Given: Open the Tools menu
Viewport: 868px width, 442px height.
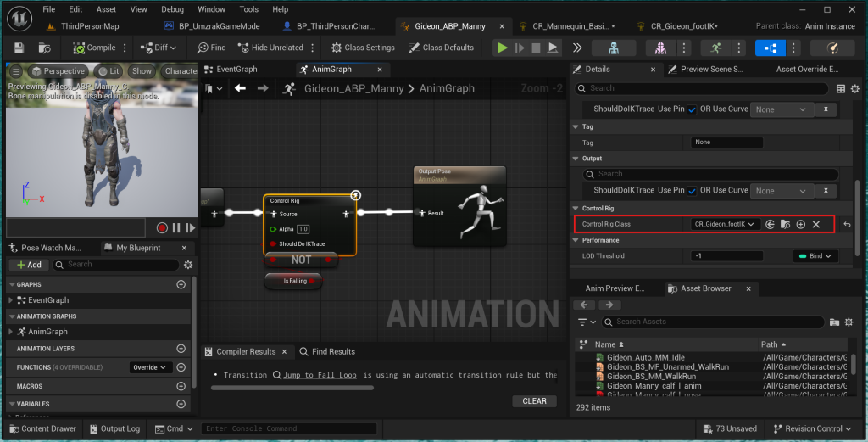Looking at the screenshot, I should (248, 9).
